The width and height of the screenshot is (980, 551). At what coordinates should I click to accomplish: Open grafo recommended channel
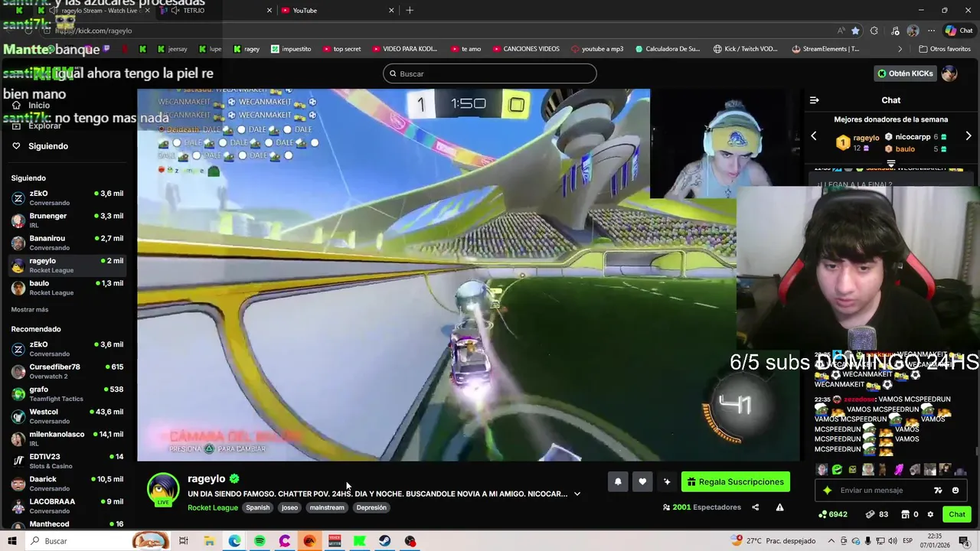click(x=67, y=393)
